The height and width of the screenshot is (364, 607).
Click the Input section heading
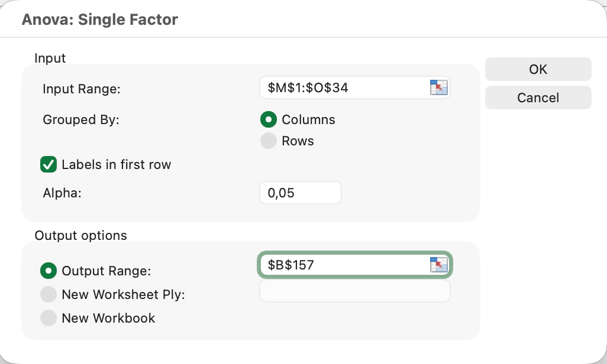[50, 58]
